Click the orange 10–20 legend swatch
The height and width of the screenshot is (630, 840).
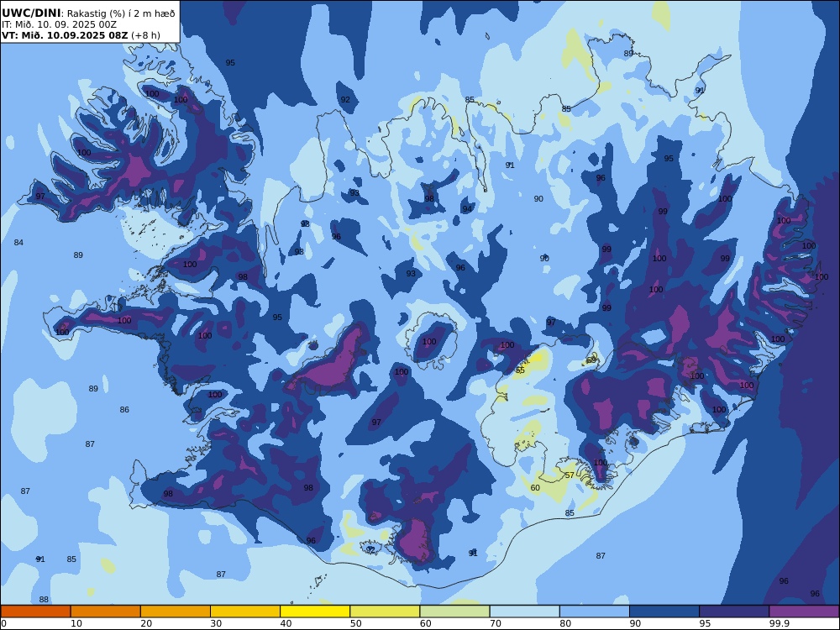tap(106, 612)
